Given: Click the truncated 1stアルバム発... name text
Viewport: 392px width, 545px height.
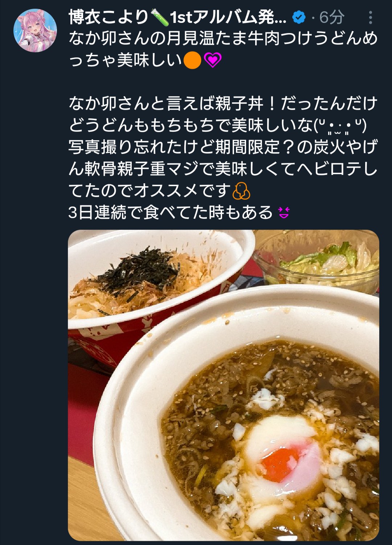Looking at the screenshot, I should (x=228, y=17).
